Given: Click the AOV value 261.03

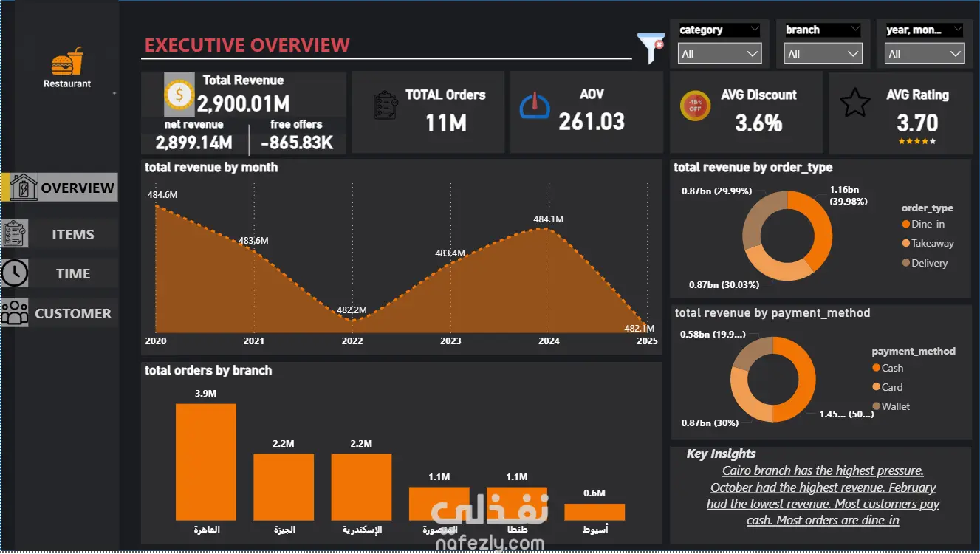Looking at the screenshot, I should [x=592, y=121].
